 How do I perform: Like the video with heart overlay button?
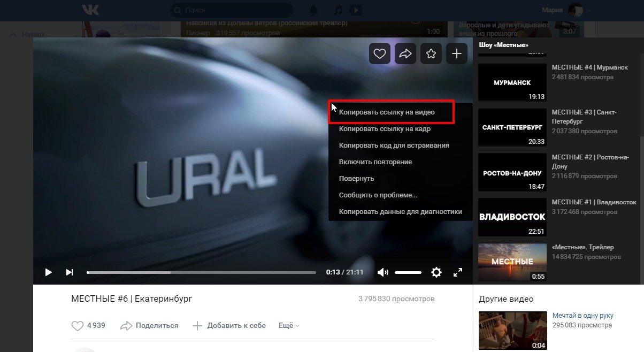(380, 53)
